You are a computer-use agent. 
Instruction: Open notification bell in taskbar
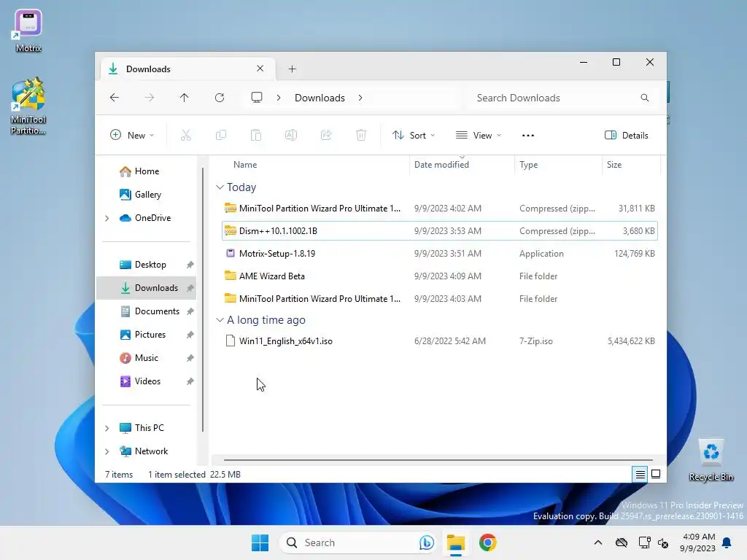coord(727,542)
